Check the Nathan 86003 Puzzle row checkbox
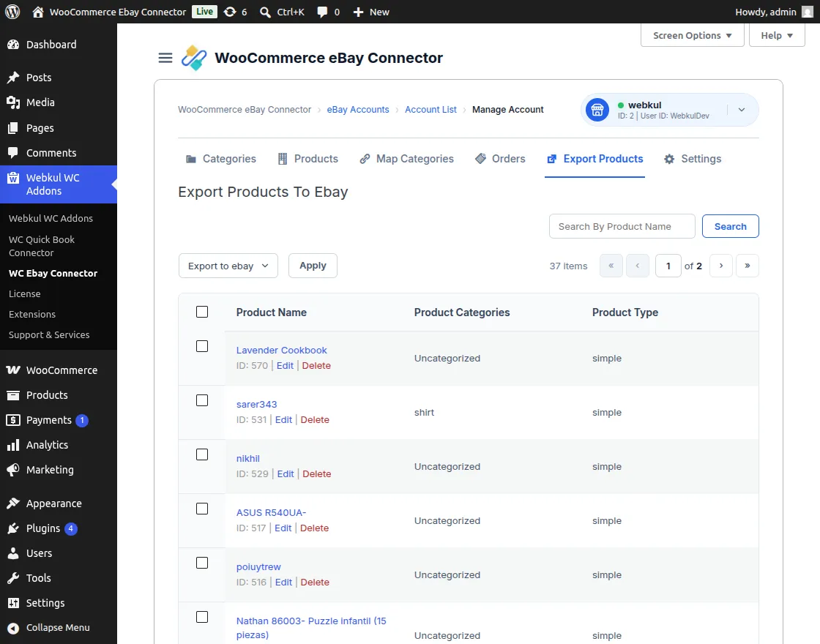The image size is (820, 644). 202,618
